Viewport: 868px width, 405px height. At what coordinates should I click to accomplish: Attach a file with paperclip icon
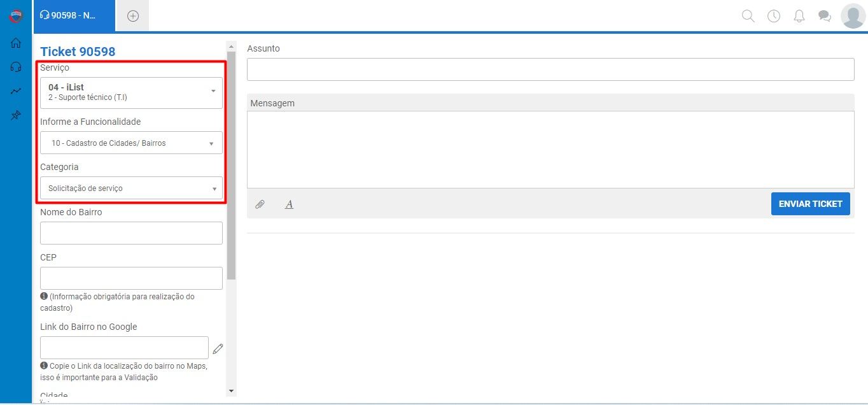(260, 204)
